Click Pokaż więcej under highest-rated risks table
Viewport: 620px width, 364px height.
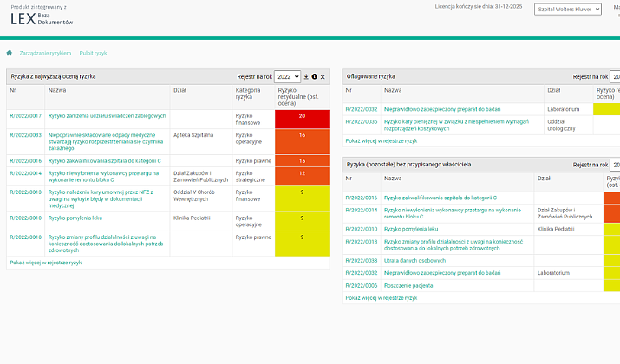(x=45, y=261)
